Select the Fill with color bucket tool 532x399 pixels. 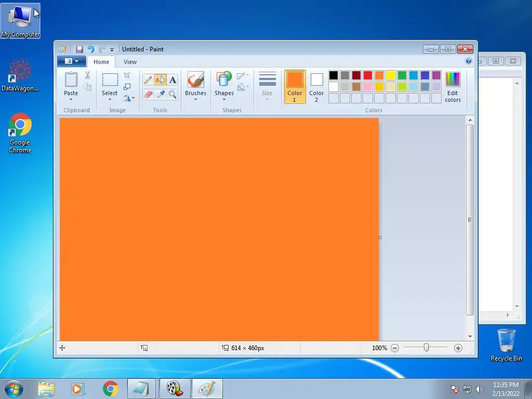pos(161,79)
